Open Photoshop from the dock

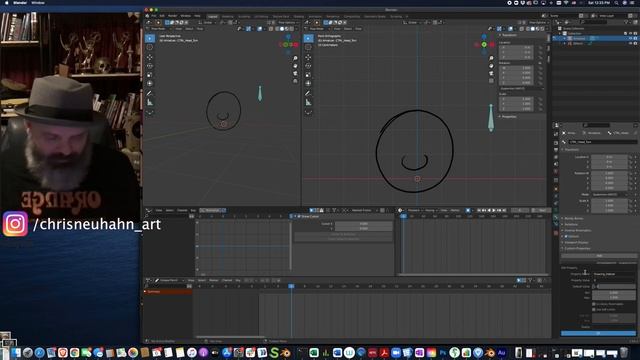pos(443,353)
